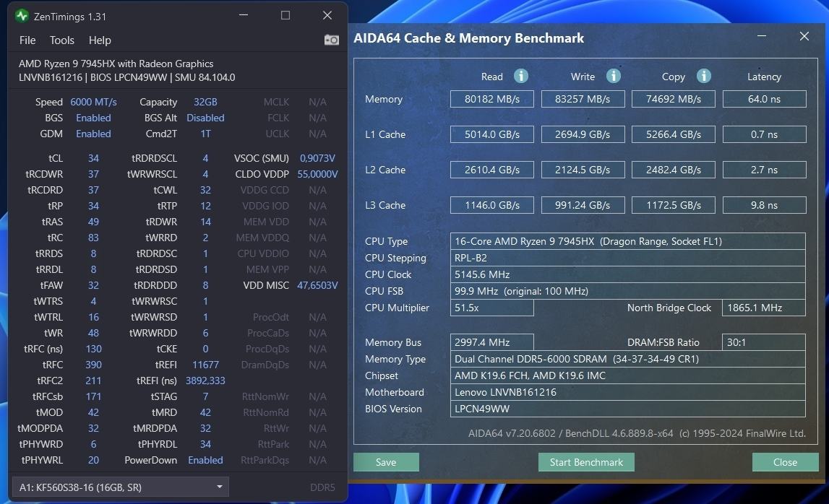Screen dimensions: 829x504
Task: Click the AIDA64 Close button
Action: 785,462
